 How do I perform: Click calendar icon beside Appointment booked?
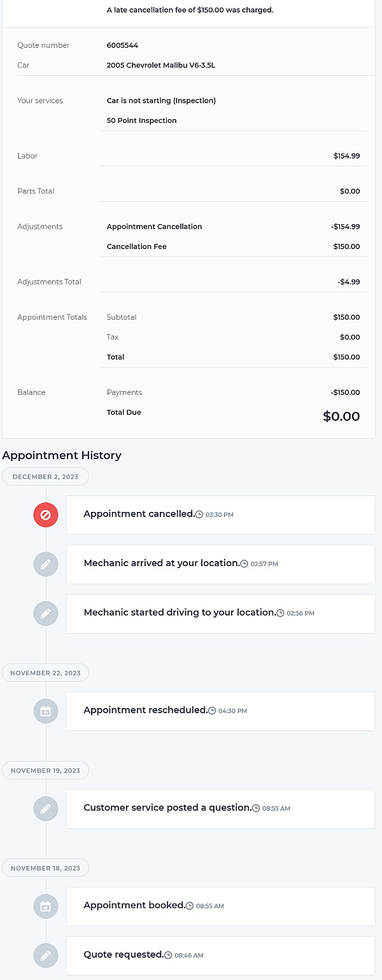pos(46,906)
